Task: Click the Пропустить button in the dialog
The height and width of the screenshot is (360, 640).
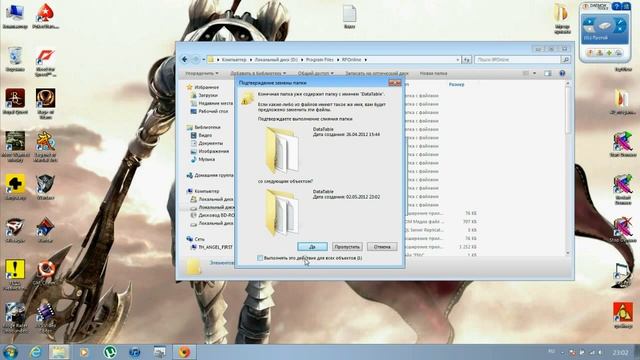Action: click(347, 247)
